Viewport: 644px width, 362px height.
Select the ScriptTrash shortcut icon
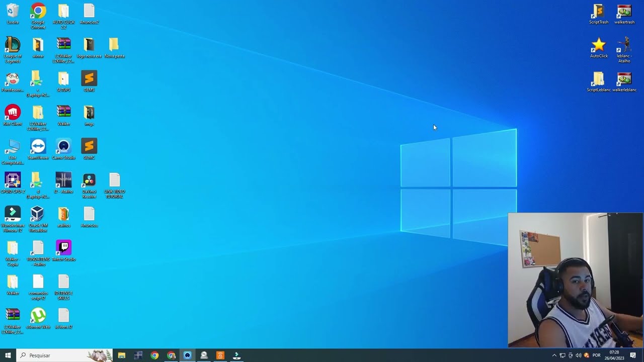click(x=599, y=14)
